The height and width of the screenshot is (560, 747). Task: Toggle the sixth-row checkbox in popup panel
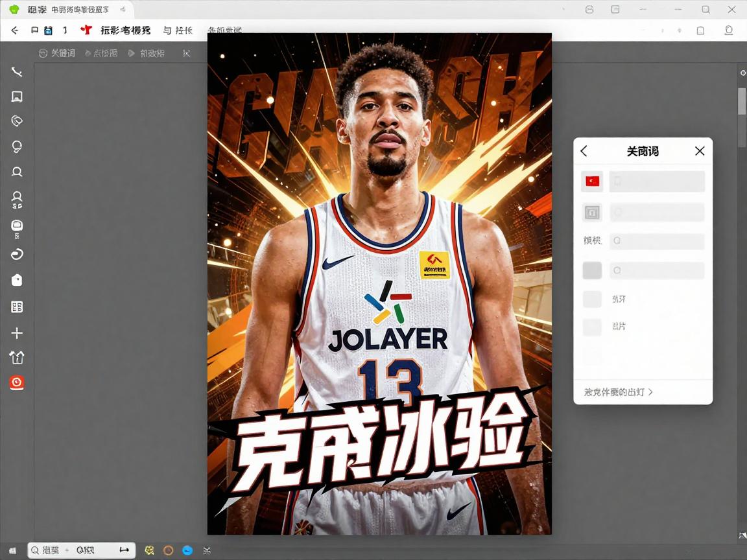[592, 327]
